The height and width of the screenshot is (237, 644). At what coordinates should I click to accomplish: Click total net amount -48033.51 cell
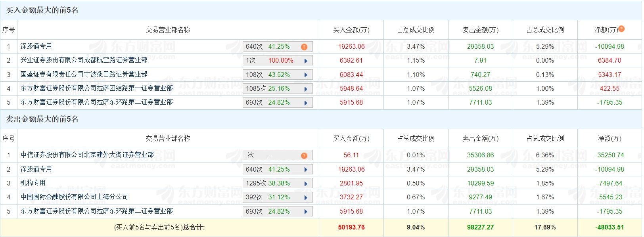(x=609, y=227)
